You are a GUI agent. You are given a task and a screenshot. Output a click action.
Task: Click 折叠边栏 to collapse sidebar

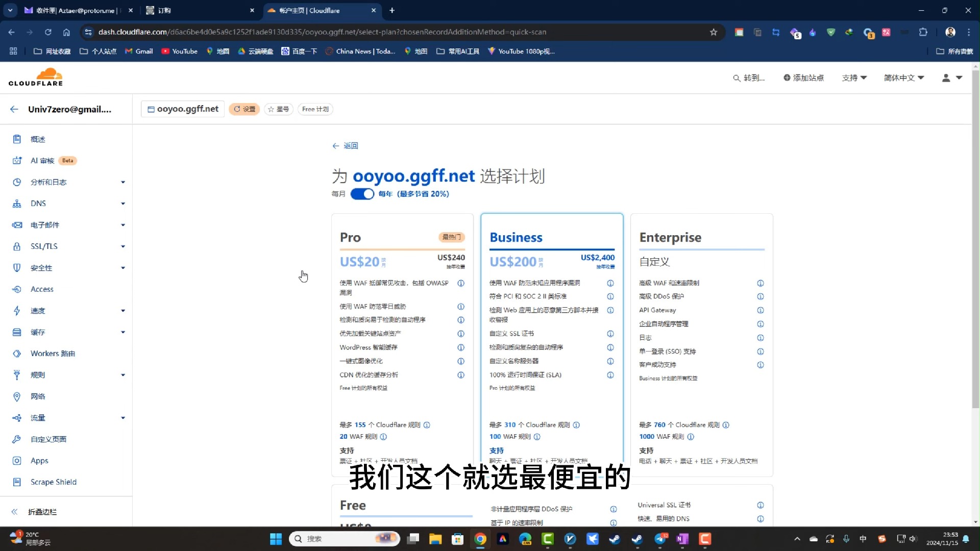point(34,512)
